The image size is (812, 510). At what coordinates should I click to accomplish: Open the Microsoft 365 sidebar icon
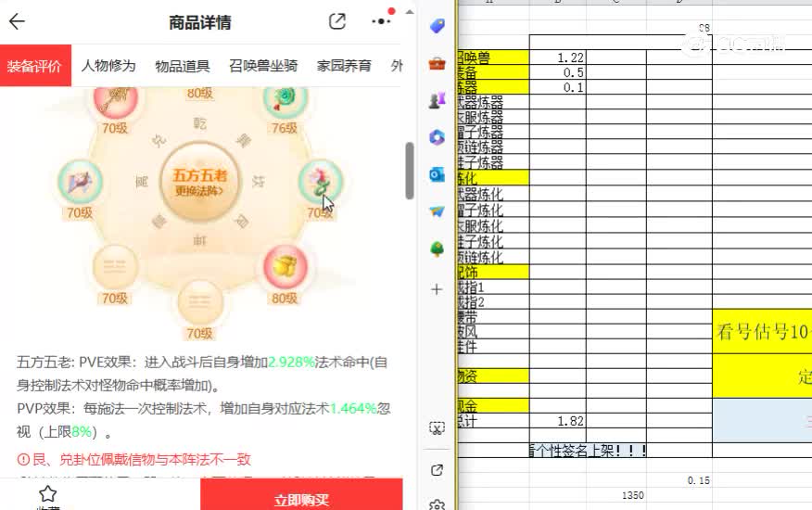(x=438, y=137)
